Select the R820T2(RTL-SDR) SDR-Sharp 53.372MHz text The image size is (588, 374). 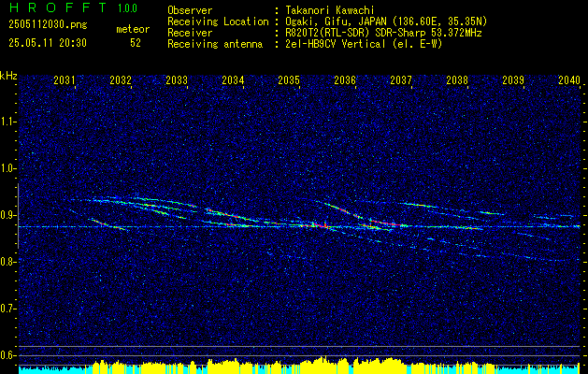(383, 33)
